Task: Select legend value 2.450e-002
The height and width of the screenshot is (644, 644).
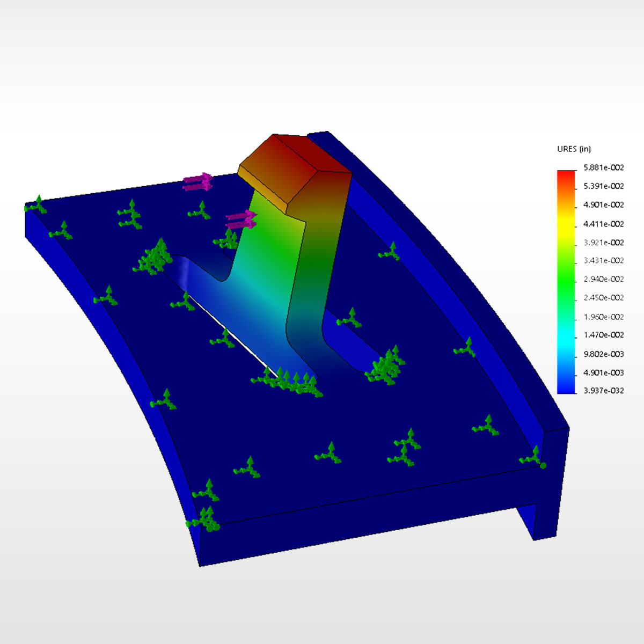Action: pyautogui.click(x=604, y=298)
